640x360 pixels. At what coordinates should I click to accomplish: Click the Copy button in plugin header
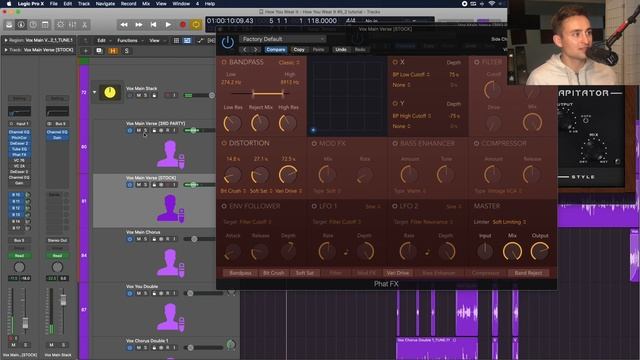pyautogui.click(x=299, y=49)
